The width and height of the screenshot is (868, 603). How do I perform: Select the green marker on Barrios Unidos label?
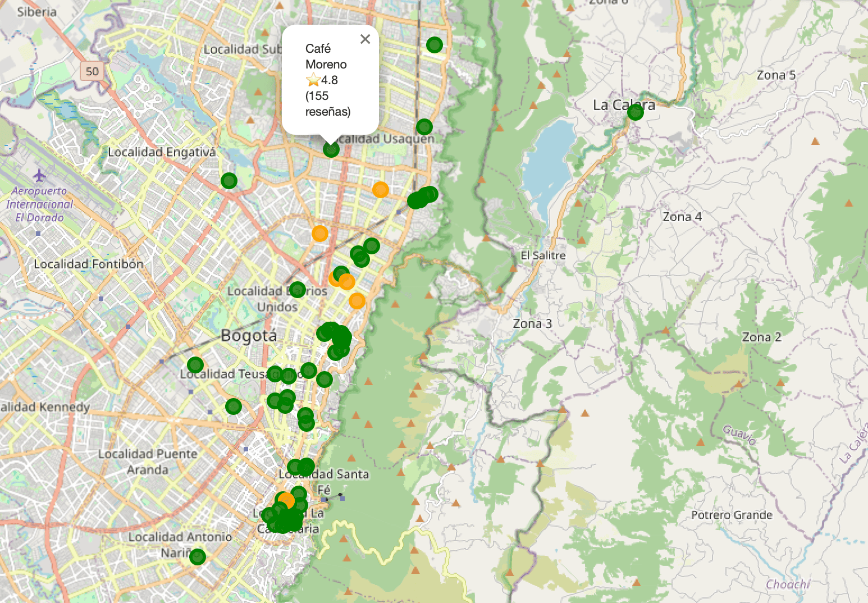(298, 290)
